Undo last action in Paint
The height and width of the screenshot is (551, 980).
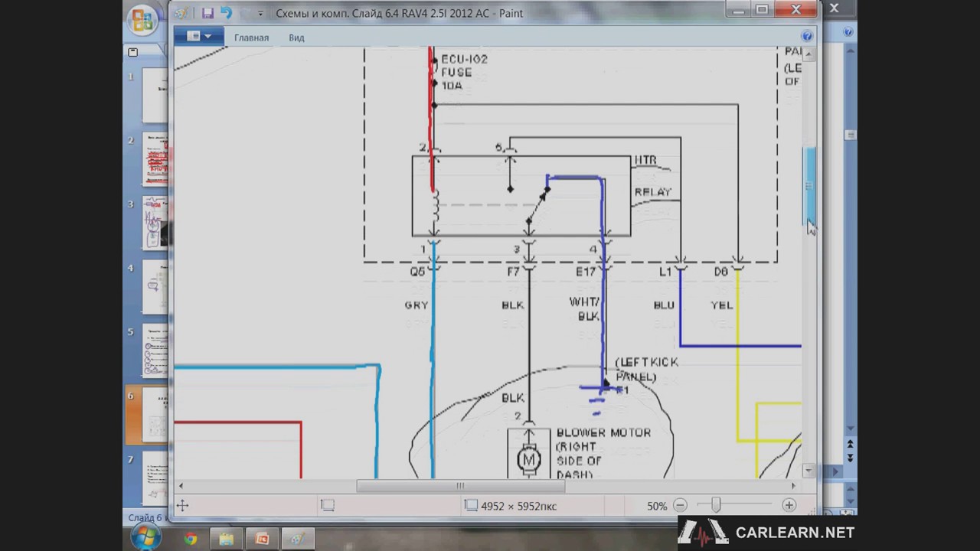click(x=226, y=13)
